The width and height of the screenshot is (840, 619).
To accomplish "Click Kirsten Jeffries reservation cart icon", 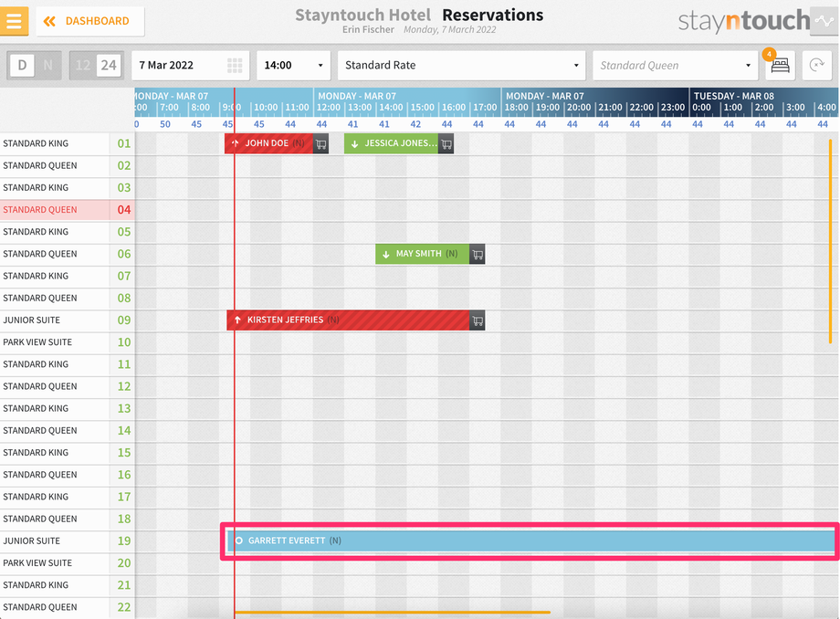I will (478, 320).
